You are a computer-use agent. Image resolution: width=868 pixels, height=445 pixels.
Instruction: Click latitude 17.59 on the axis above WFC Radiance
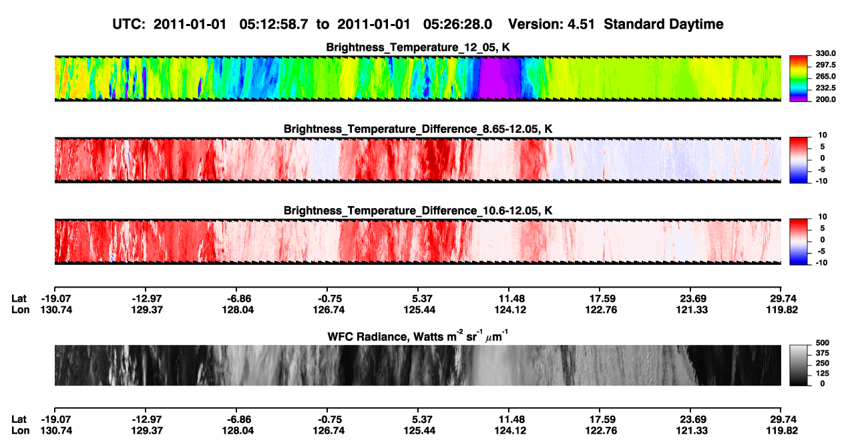pyautogui.click(x=600, y=298)
